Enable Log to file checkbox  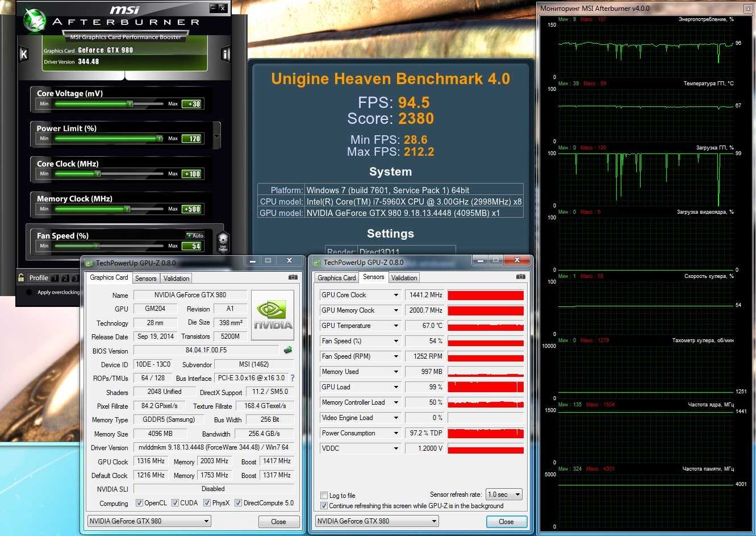point(324,495)
